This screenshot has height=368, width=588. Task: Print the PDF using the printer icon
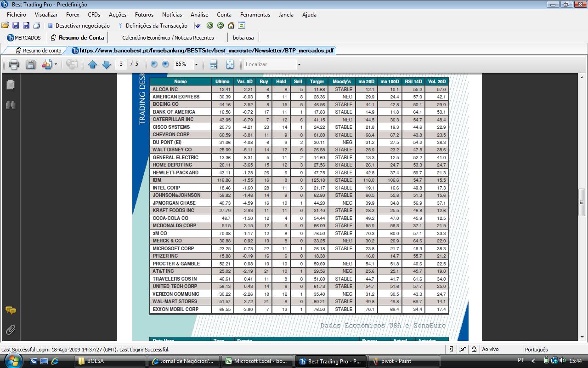14,64
